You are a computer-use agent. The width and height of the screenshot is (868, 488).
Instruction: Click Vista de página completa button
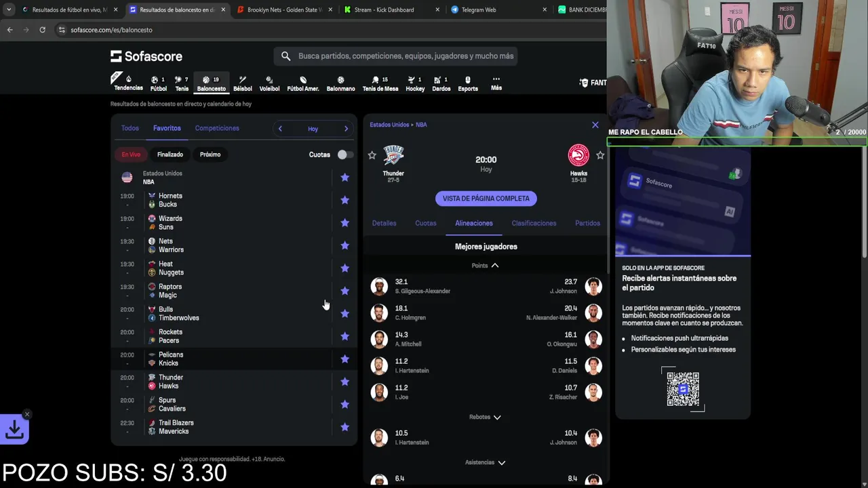pyautogui.click(x=486, y=199)
